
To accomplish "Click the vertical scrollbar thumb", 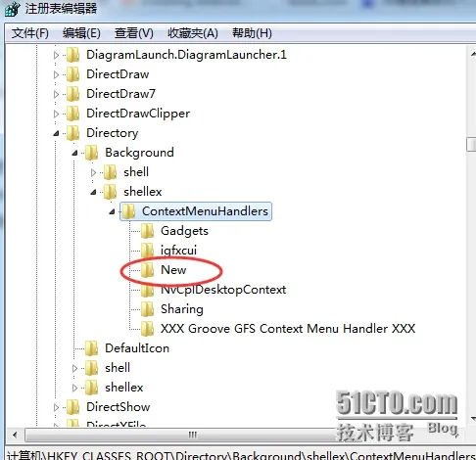I will [x=471, y=144].
